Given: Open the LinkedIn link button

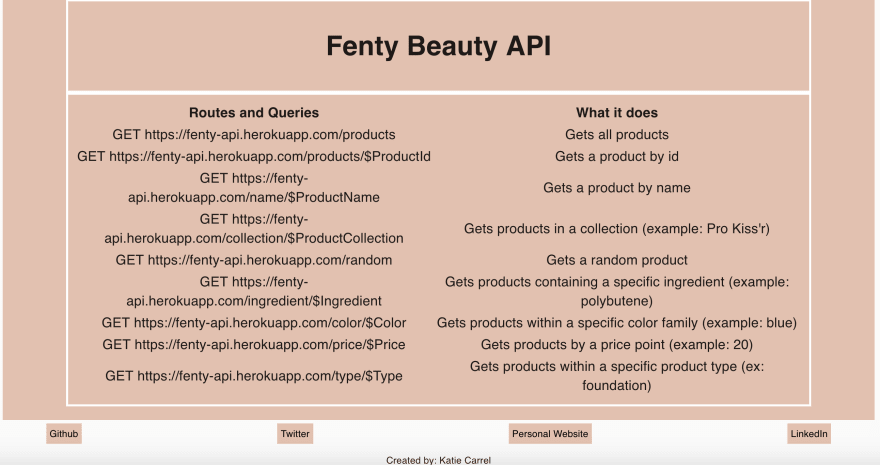Looking at the screenshot, I should [x=809, y=434].
